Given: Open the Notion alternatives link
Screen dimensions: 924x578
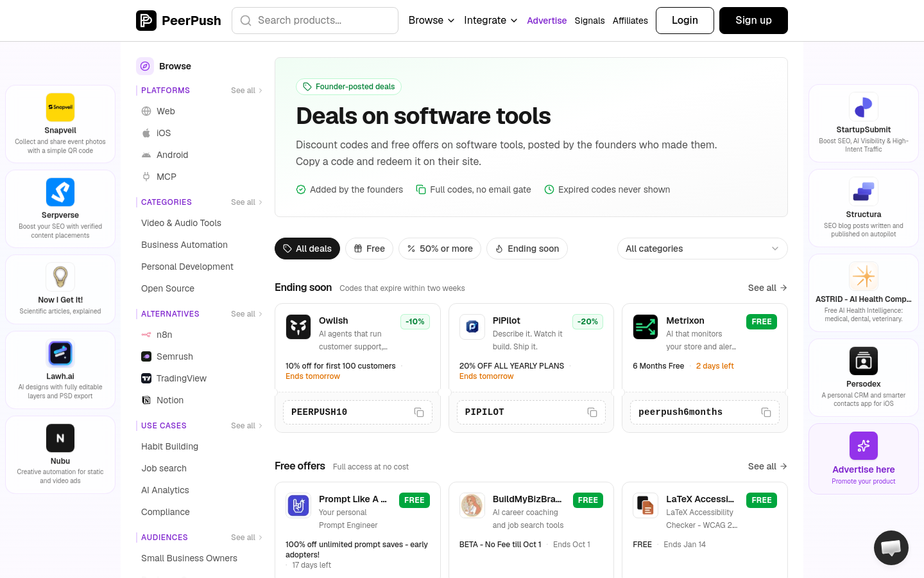Looking at the screenshot, I should pyautogui.click(x=170, y=400).
